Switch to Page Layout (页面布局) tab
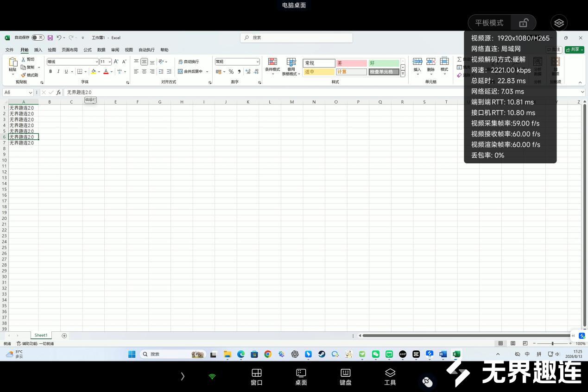588x392 pixels. (70, 50)
